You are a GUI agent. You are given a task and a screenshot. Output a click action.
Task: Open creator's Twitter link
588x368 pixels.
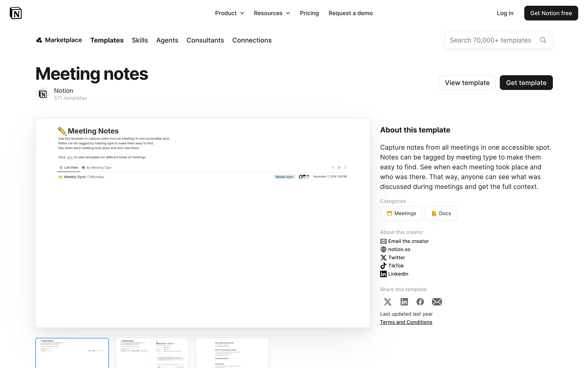pos(396,258)
